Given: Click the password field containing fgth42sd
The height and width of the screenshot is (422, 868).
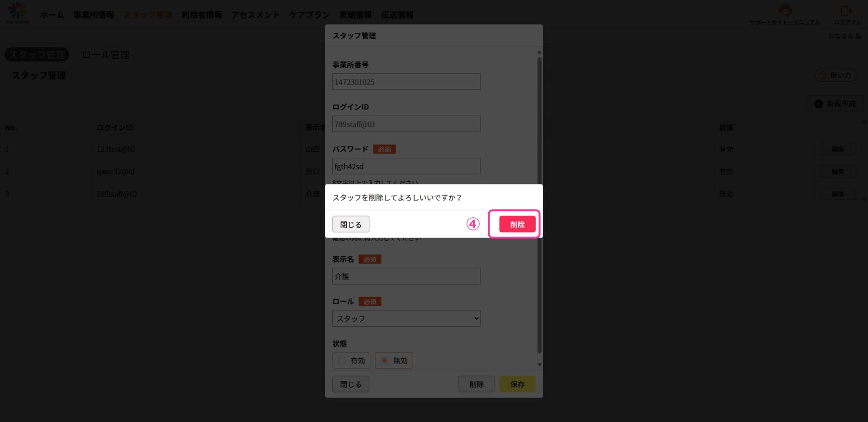Looking at the screenshot, I should [406, 166].
